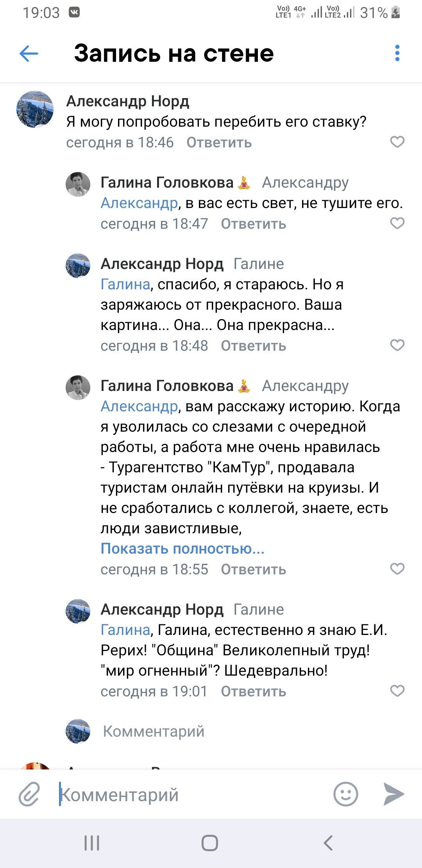Screen dimensions: 422x868
Task: Open the emoji smiley picker
Action: 345,794
